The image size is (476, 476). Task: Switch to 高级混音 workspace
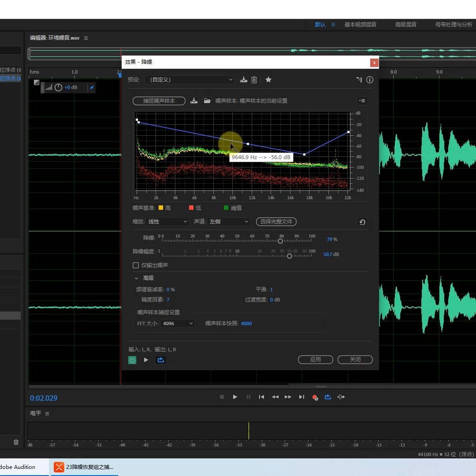pyautogui.click(x=405, y=25)
